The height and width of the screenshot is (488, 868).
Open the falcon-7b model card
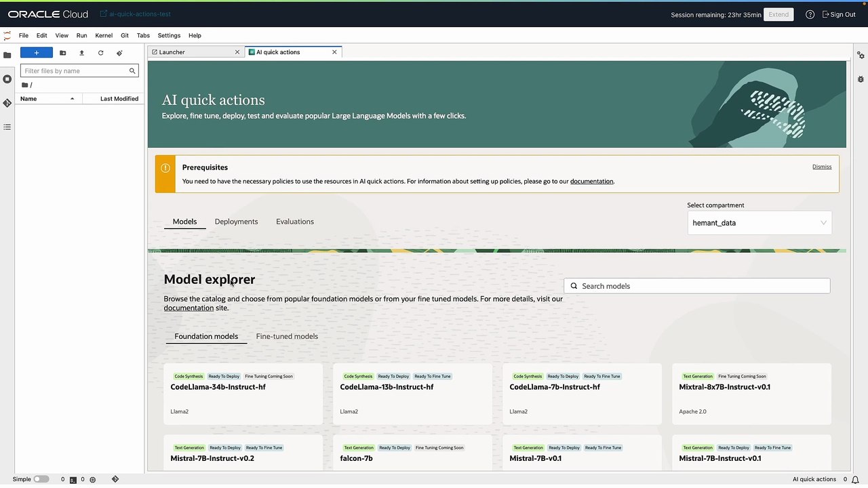point(413,453)
